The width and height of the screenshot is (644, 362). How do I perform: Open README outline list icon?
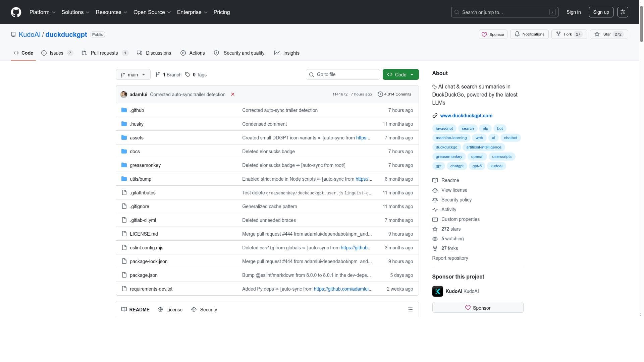pos(410,309)
